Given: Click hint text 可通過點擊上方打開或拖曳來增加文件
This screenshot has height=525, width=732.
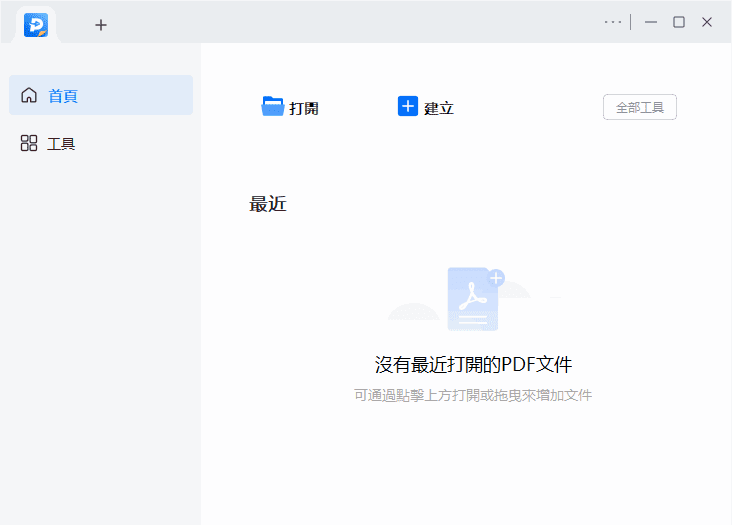Looking at the screenshot, I should click(473, 395).
